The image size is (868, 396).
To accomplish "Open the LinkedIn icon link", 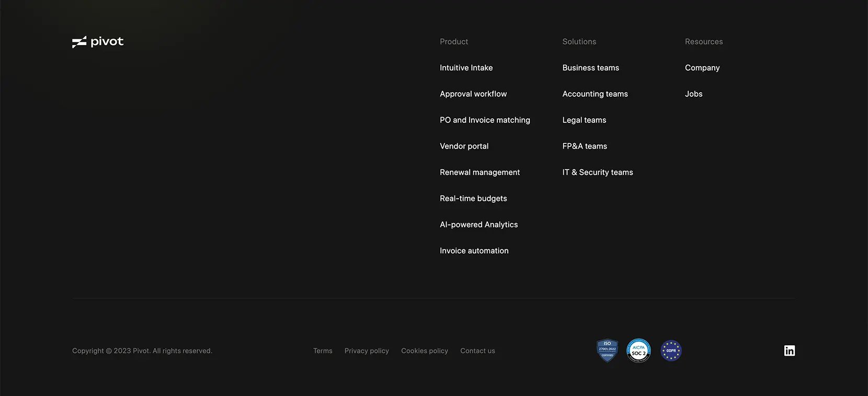I will pos(790,350).
